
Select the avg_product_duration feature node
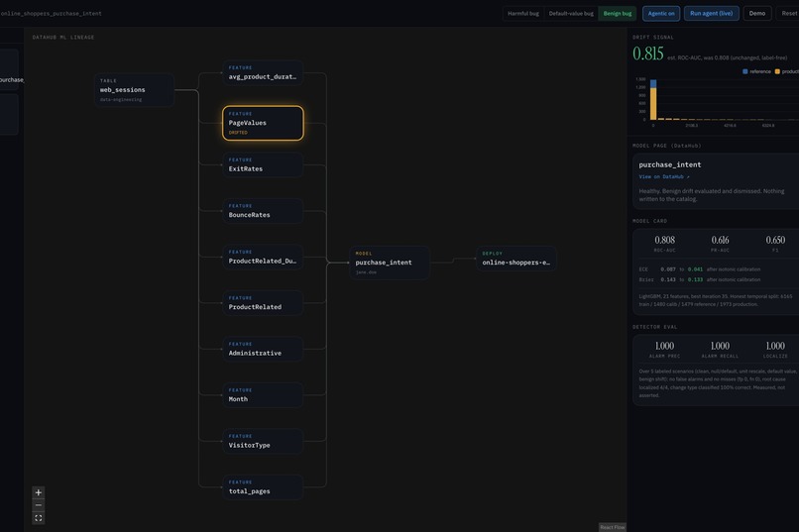pos(263,72)
